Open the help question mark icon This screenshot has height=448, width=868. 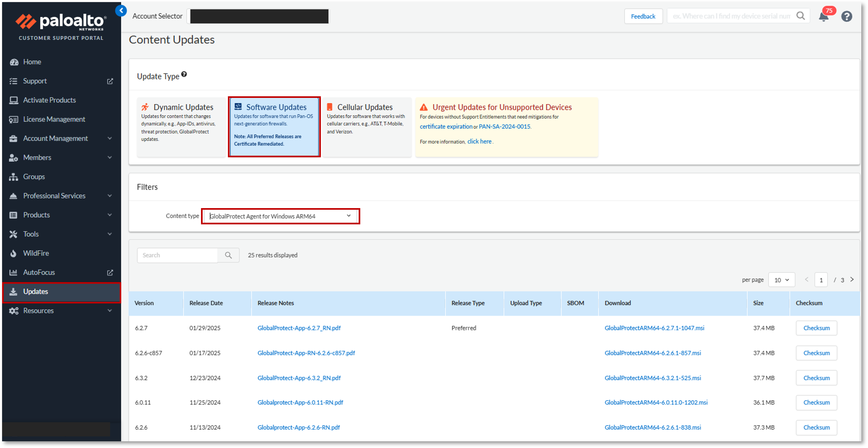point(846,16)
